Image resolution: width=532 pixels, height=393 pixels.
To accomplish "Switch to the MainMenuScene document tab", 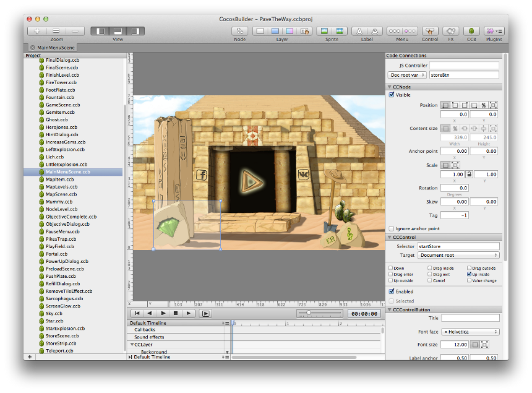I will click(52, 48).
